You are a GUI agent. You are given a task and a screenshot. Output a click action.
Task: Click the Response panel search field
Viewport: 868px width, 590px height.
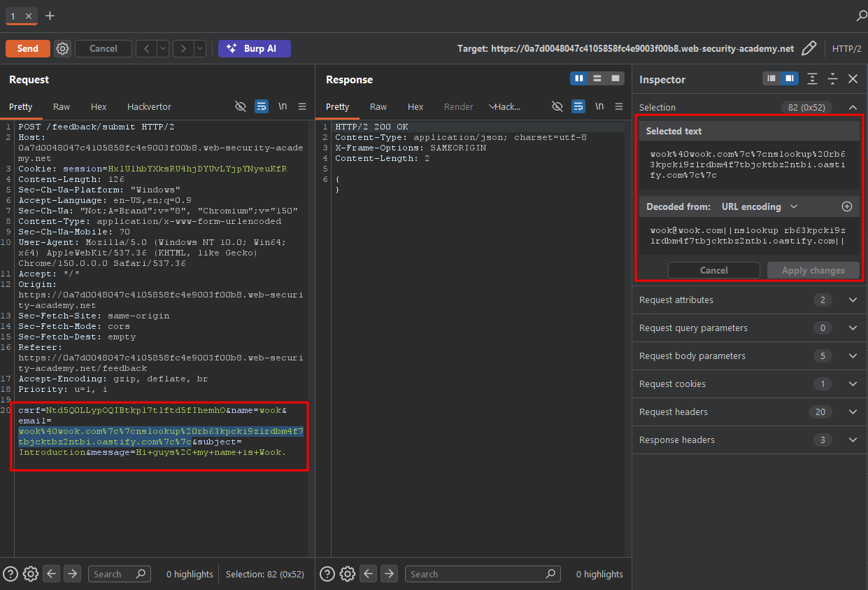pos(483,574)
